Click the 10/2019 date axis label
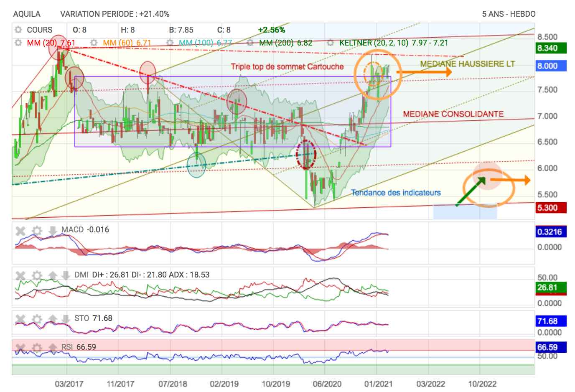This screenshot has width=575, height=392. [276, 384]
